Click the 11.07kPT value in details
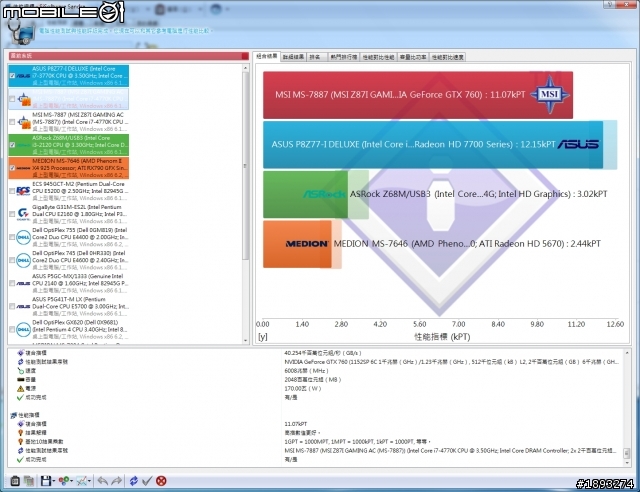This screenshot has height=492, width=640. [296, 424]
